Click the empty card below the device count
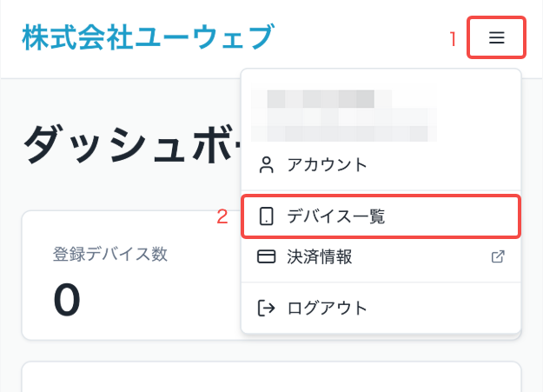 [130, 376]
